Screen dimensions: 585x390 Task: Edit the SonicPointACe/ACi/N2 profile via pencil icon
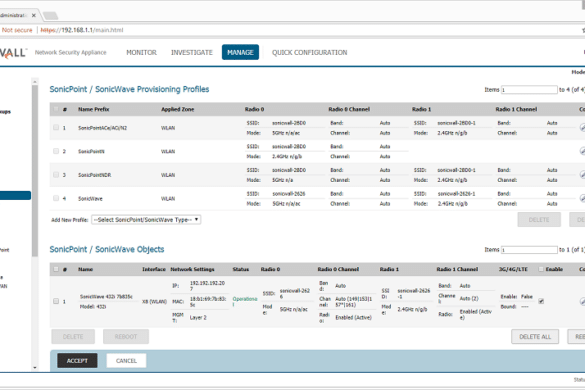[582, 128]
